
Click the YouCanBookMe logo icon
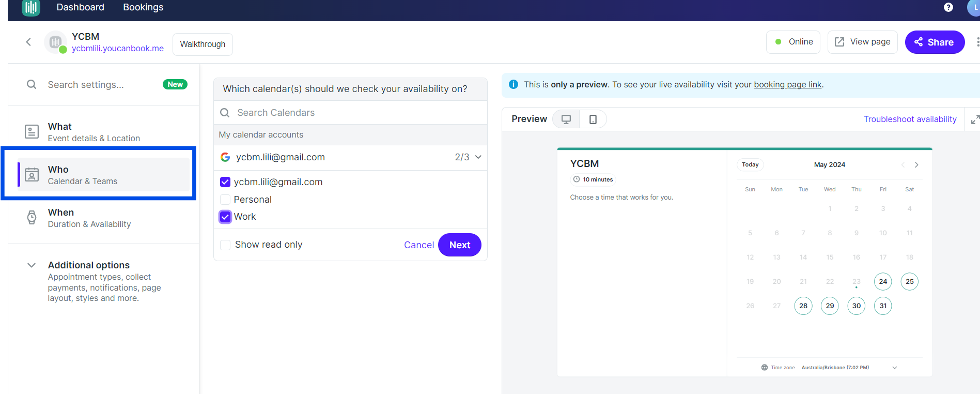coord(31,7)
